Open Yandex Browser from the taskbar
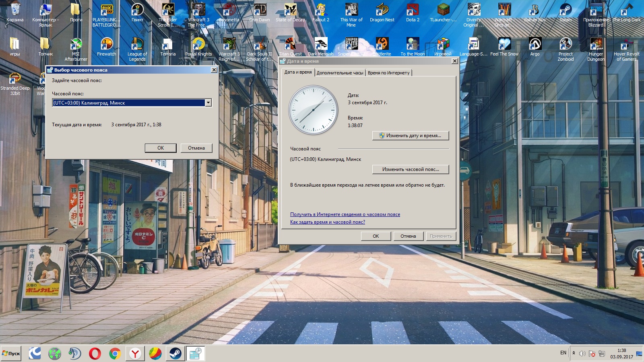The height and width of the screenshot is (362, 644). 135,354
